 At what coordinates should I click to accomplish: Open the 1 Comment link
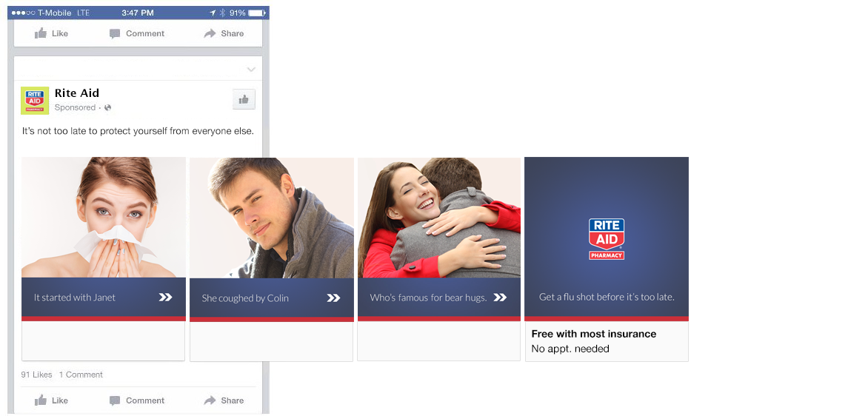[x=81, y=375]
